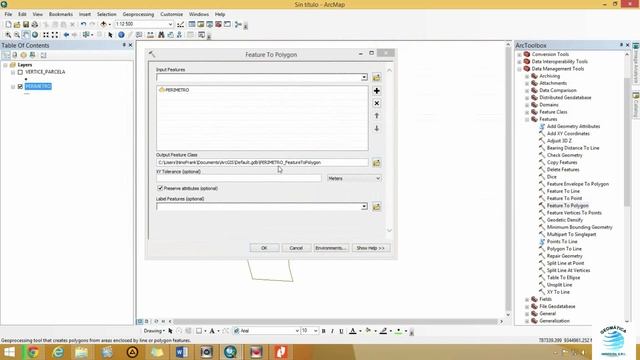Select the Identify tool icon

121,35
